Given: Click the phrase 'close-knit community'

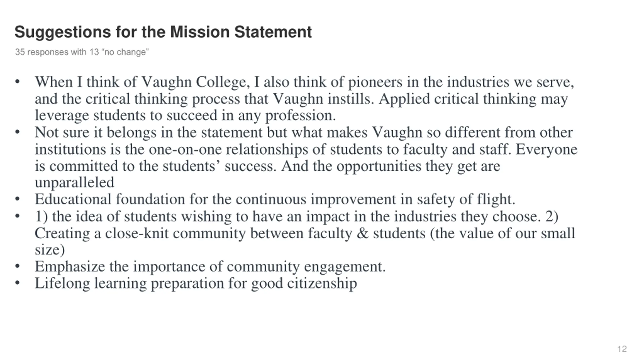Looking at the screenshot, I should [175, 233].
